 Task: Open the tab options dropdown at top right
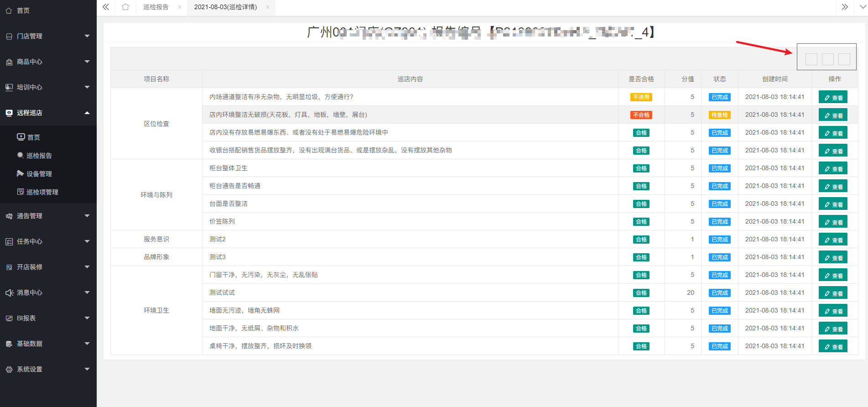(860, 7)
